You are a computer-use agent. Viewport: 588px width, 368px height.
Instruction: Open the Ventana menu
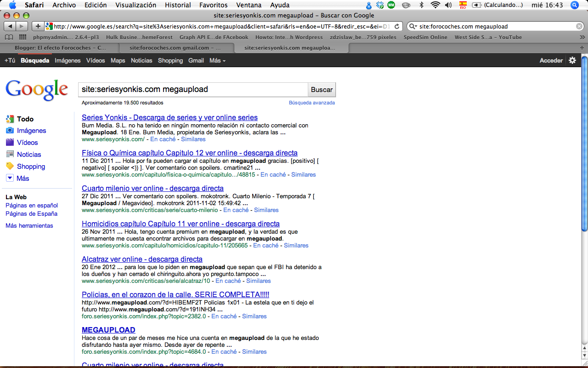click(249, 5)
